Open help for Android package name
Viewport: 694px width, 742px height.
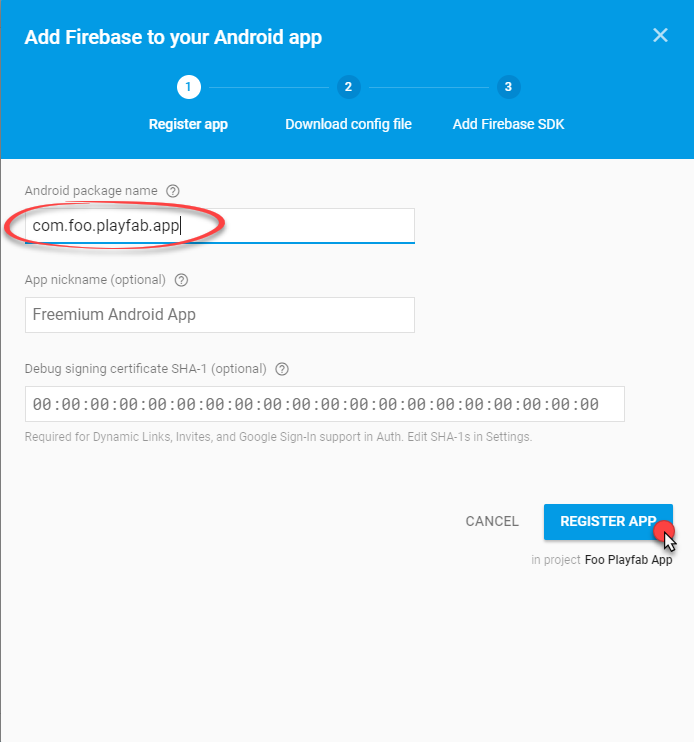[173, 191]
